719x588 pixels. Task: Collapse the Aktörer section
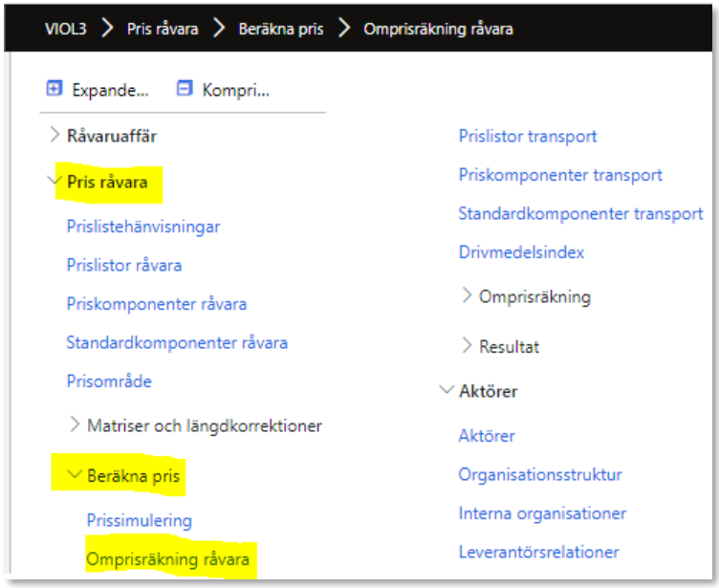click(446, 391)
